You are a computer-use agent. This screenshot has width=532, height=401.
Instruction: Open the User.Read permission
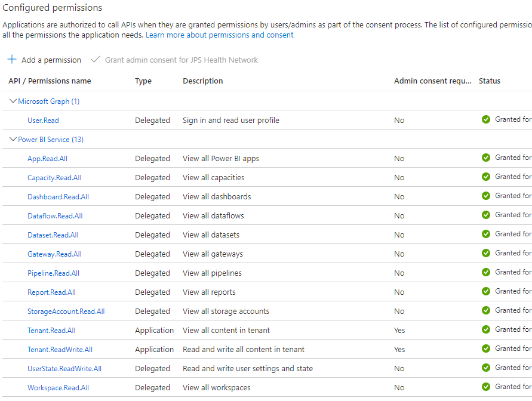pyautogui.click(x=43, y=121)
